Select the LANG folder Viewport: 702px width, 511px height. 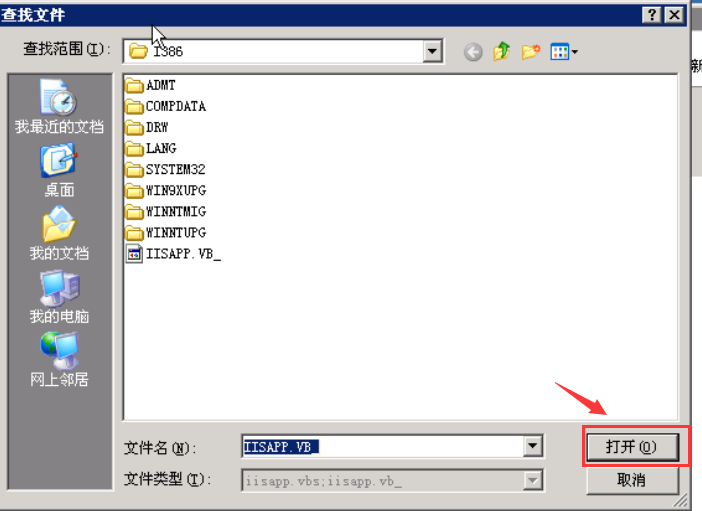pyautogui.click(x=151, y=148)
